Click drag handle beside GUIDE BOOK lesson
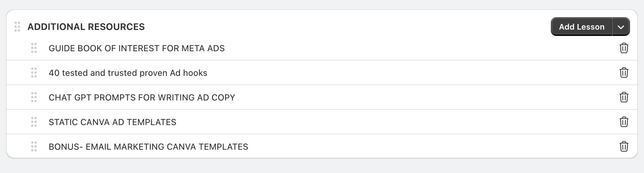This screenshot has height=173, width=644. tap(34, 48)
